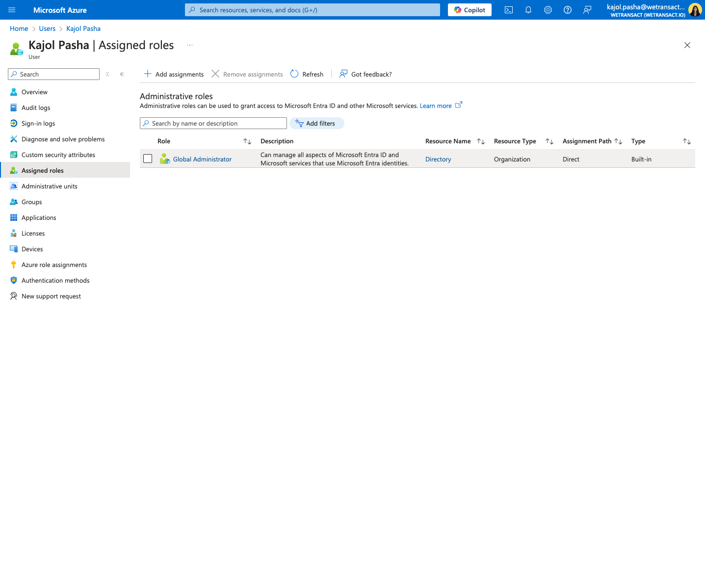The image size is (705, 588).
Task: Click the Built-in type cell
Action: tap(641, 159)
